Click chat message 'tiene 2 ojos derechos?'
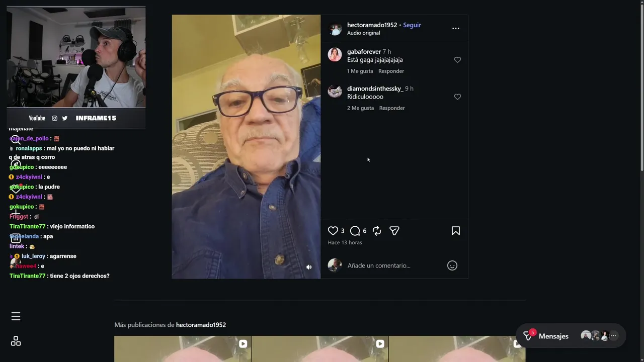This screenshot has height=362, width=644. pos(79,276)
